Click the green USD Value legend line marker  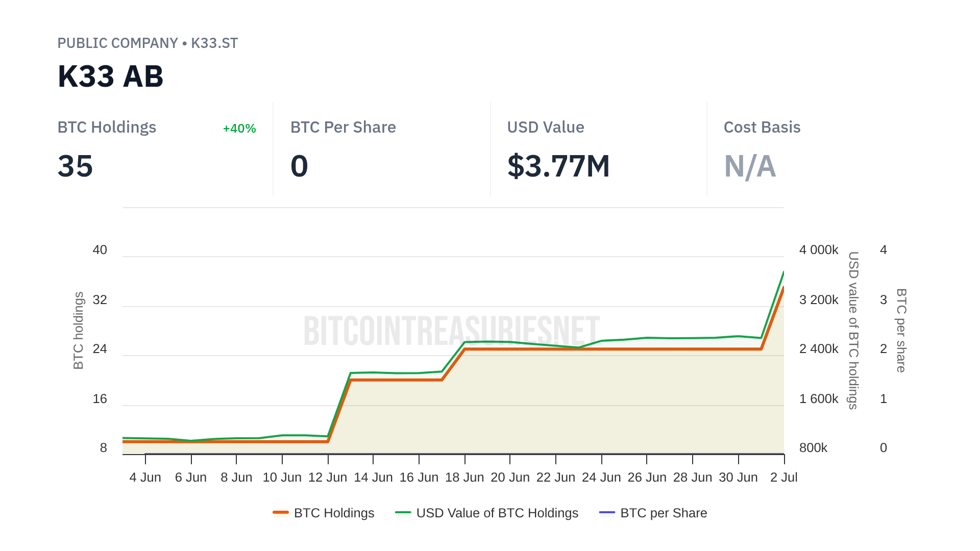(403, 513)
